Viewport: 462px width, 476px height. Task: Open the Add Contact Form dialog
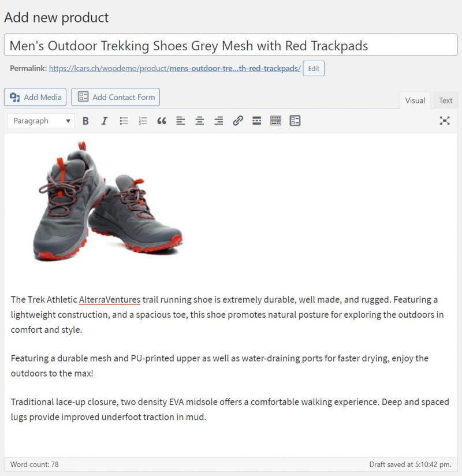tap(115, 97)
